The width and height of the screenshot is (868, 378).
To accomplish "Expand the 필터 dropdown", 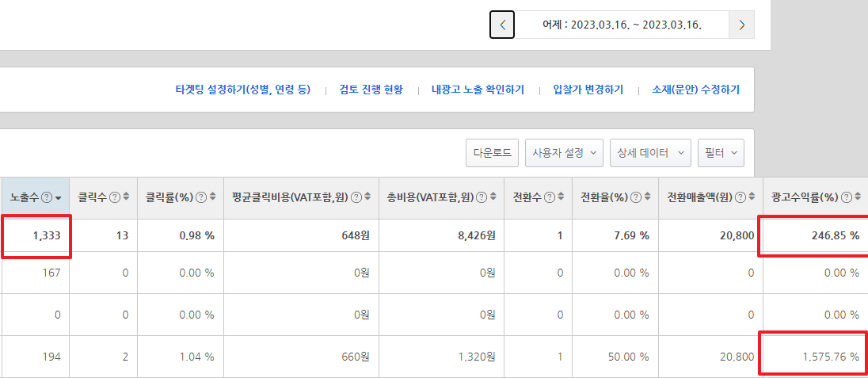I will point(721,153).
